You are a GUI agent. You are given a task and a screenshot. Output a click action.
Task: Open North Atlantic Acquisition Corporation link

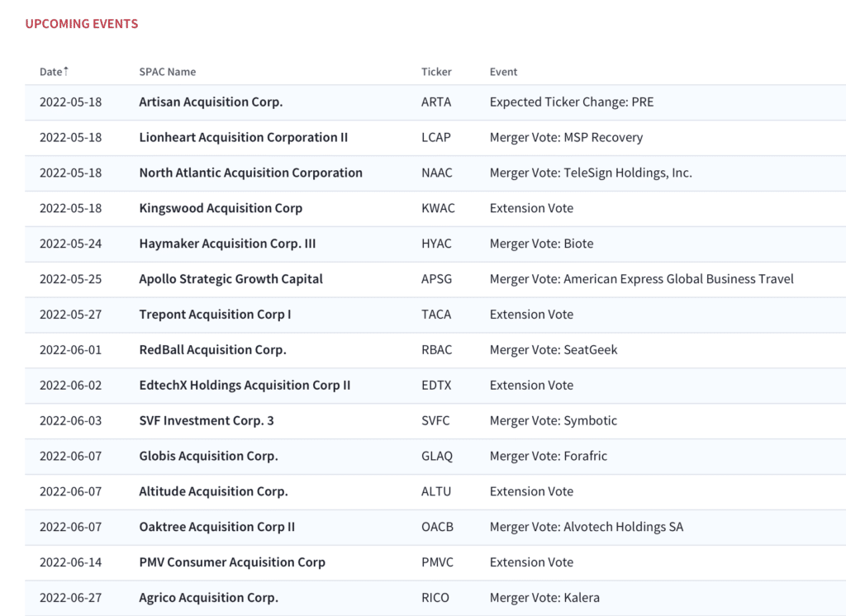tap(251, 173)
